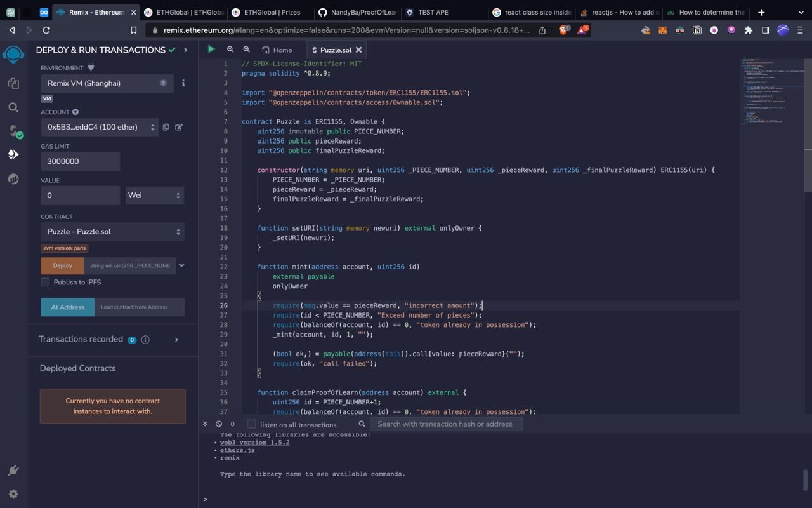Click the Load contract from Address field

140,307
